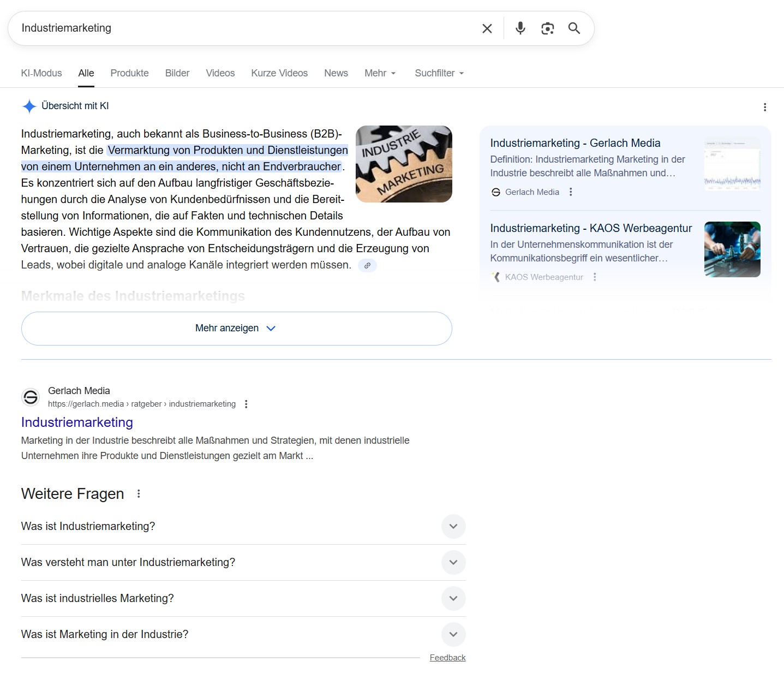
Task: Copy the AI overview via the link icon
Action: [x=367, y=266]
